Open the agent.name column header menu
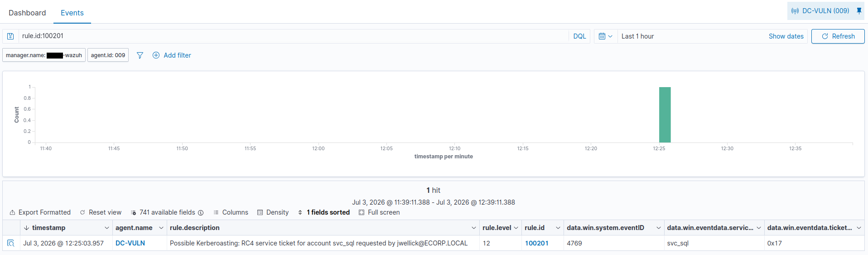The image size is (868, 255). pyautogui.click(x=161, y=228)
